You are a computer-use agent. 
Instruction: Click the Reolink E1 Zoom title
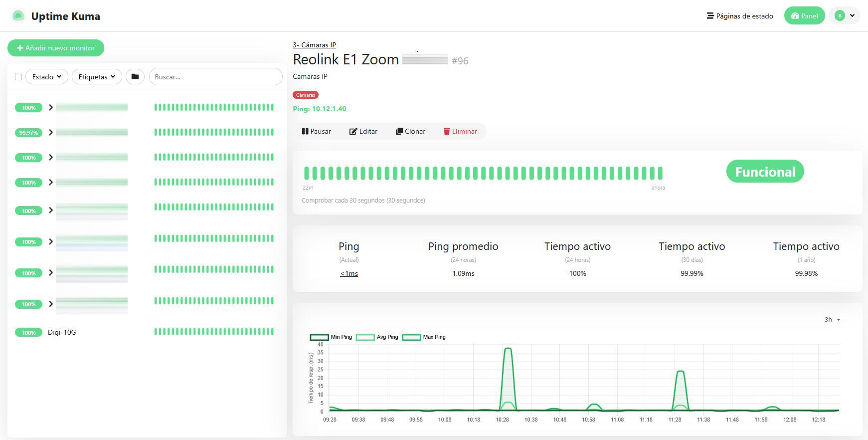pyautogui.click(x=346, y=59)
